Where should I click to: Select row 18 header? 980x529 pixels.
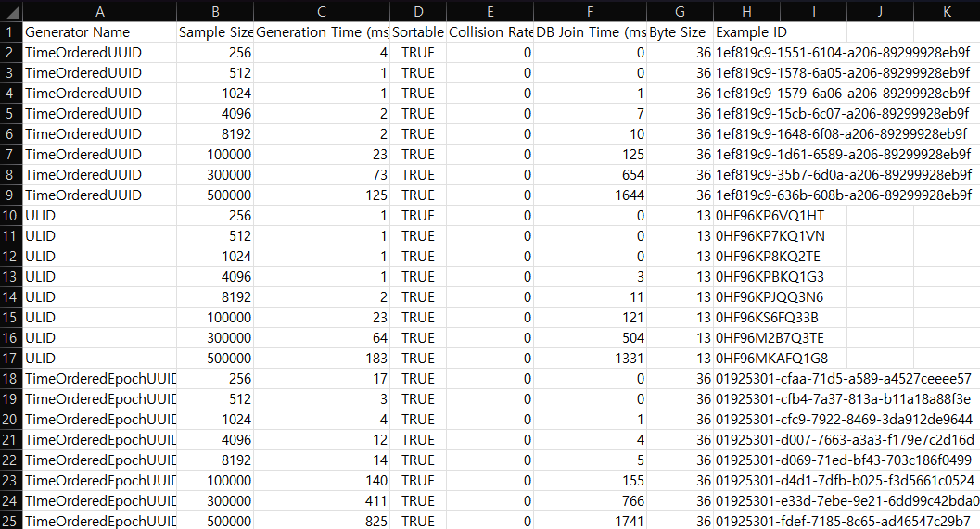pyautogui.click(x=10, y=379)
